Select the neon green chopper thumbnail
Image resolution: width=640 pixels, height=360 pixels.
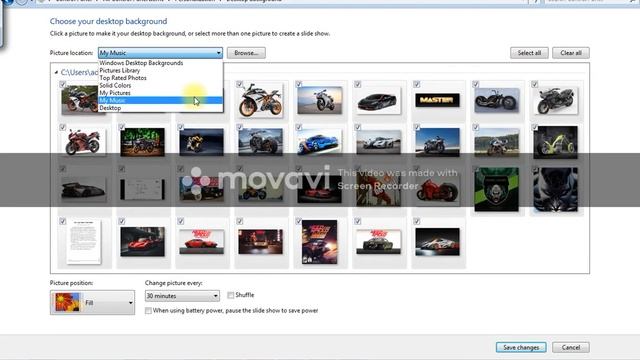click(x=556, y=142)
